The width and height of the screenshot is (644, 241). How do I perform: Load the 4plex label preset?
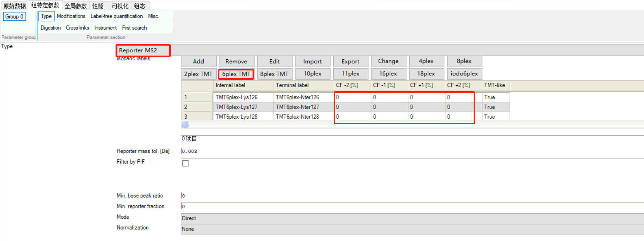pos(426,61)
